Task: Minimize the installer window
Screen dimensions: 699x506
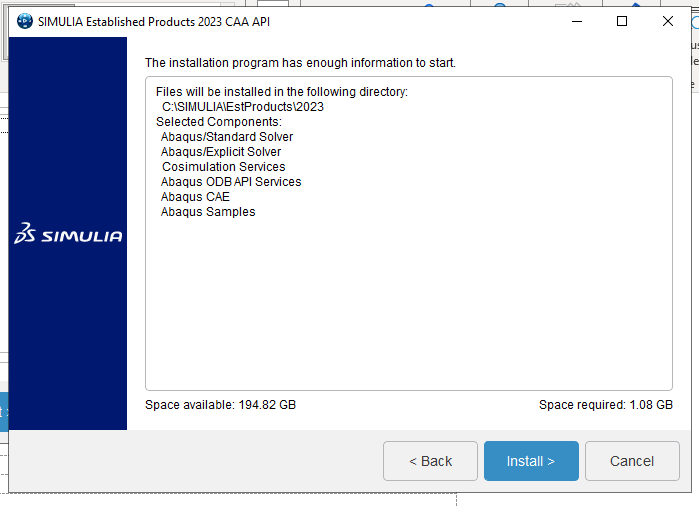Action: (x=577, y=21)
